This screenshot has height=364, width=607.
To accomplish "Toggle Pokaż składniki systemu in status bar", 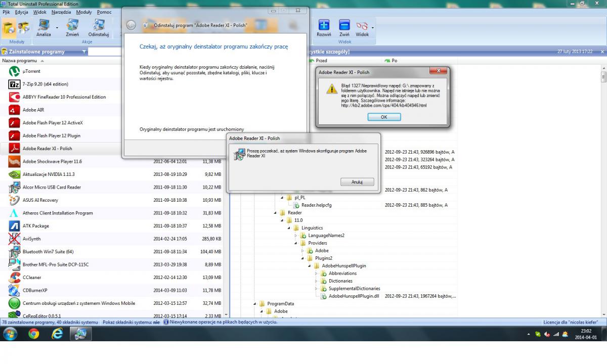I will coord(132,322).
